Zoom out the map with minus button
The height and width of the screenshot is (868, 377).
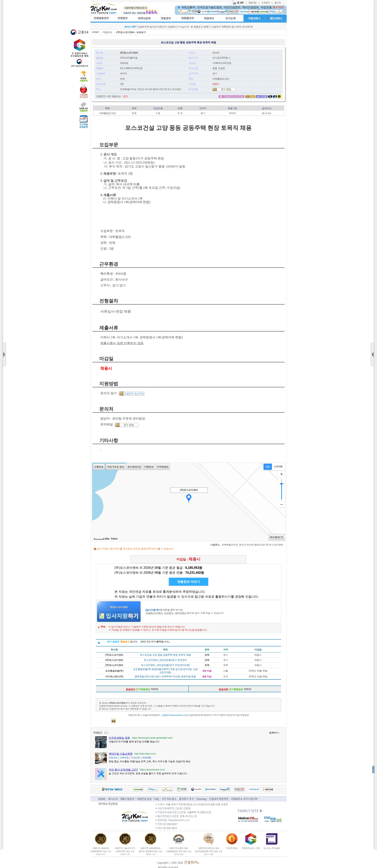click(x=281, y=504)
